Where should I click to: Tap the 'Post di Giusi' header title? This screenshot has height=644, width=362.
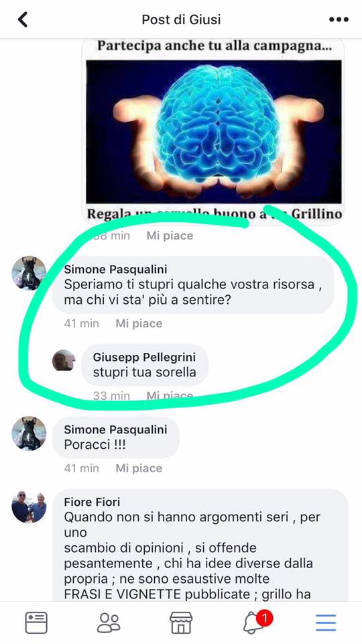(x=181, y=19)
